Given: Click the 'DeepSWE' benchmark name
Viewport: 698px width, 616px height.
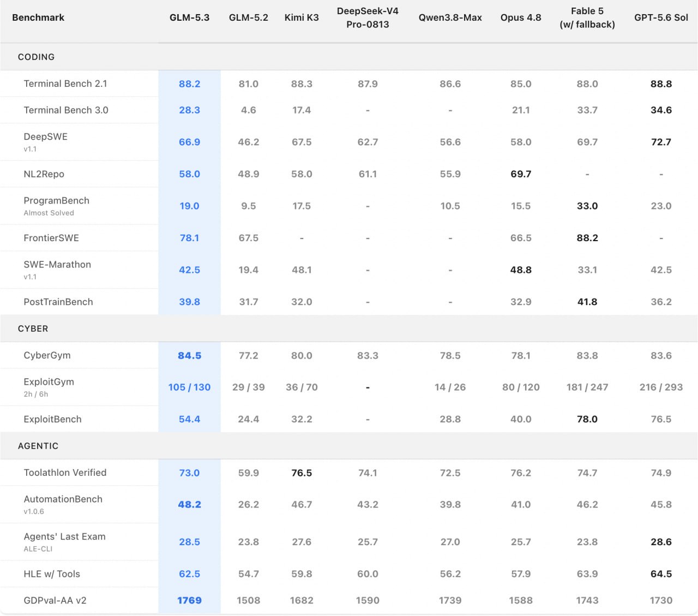Looking at the screenshot, I should click(x=46, y=136).
